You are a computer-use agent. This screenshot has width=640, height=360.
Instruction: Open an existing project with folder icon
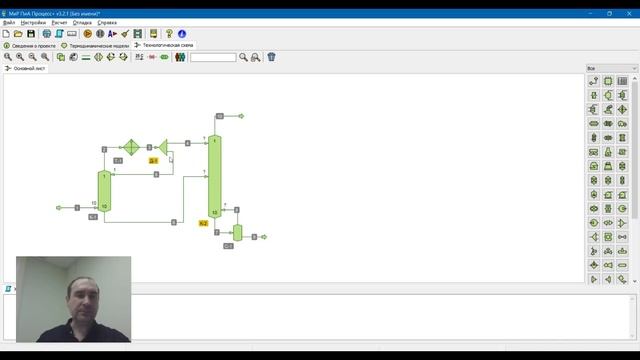pyautogui.click(x=18, y=34)
